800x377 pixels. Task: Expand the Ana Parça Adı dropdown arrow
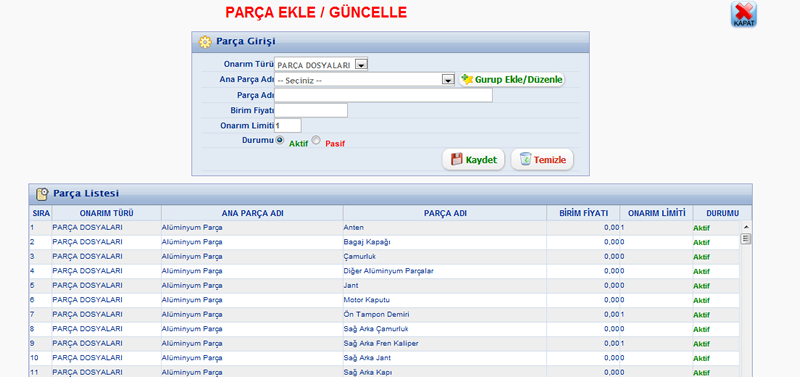pos(448,80)
